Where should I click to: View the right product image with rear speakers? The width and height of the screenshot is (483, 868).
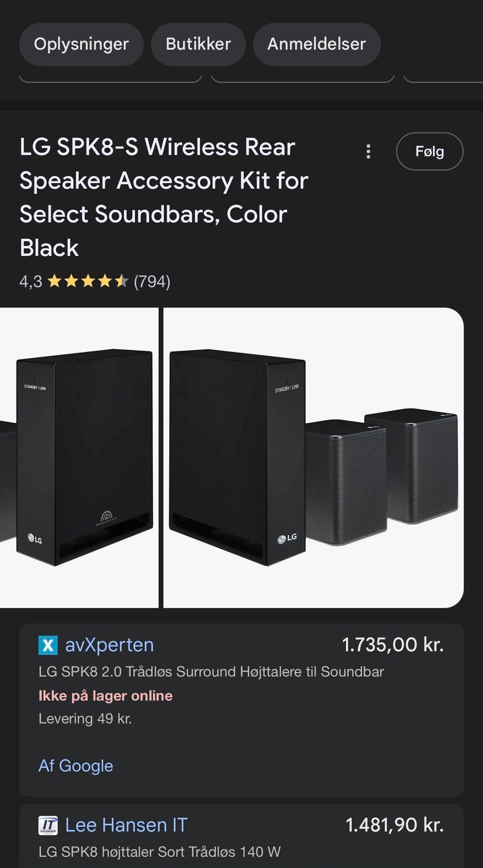tap(313, 457)
